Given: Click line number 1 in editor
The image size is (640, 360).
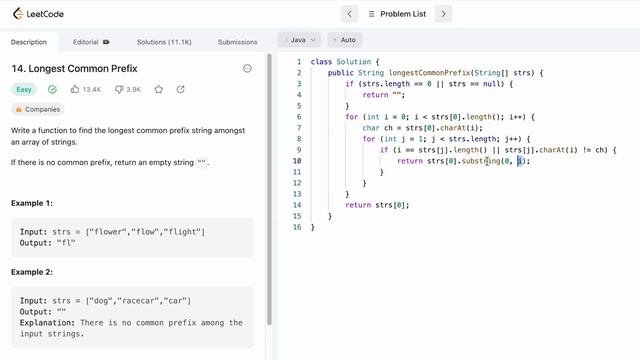Looking at the screenshot, I should point(299,62).
